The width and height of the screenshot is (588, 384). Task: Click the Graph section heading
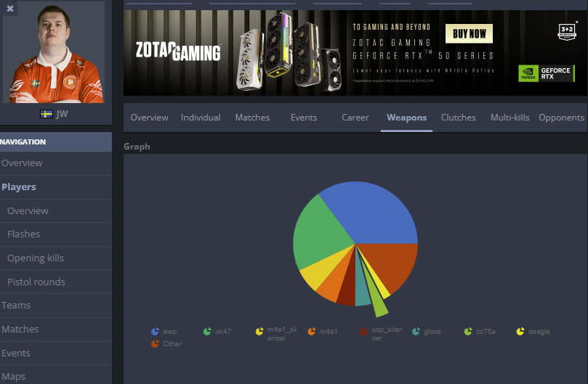coord(137,147)
